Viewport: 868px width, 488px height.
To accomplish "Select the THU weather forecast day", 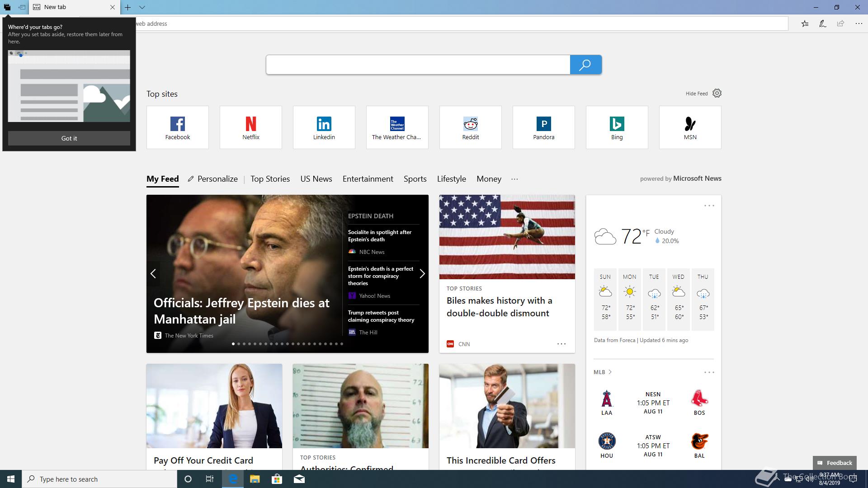I will pyautogui.click(x=703, y=299).
